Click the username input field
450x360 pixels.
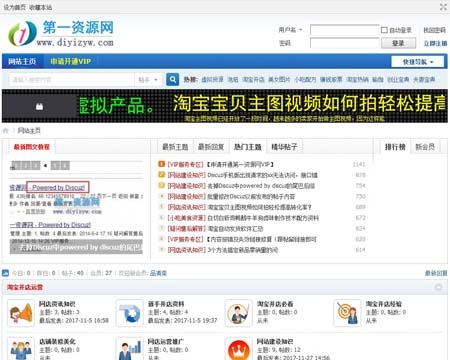[345, 30]
